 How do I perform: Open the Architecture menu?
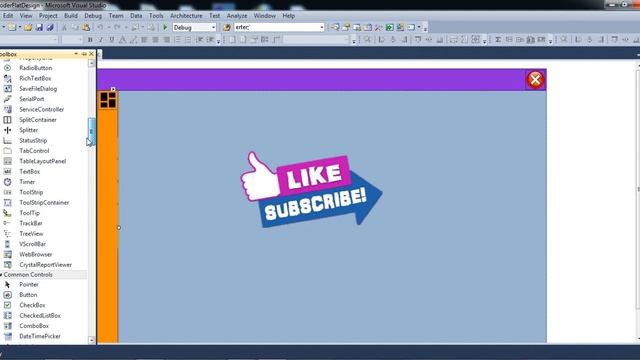186,16
